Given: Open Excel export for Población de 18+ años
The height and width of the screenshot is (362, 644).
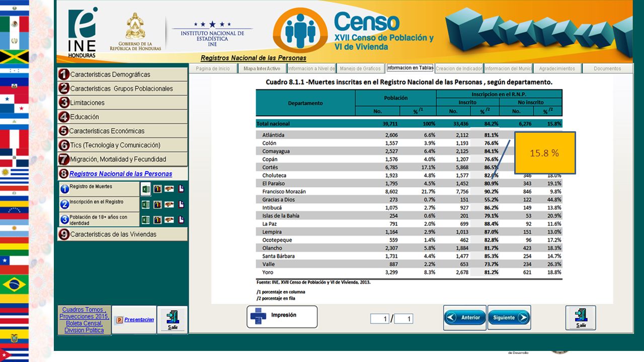Looking at the screenshot, I should 145,220.
